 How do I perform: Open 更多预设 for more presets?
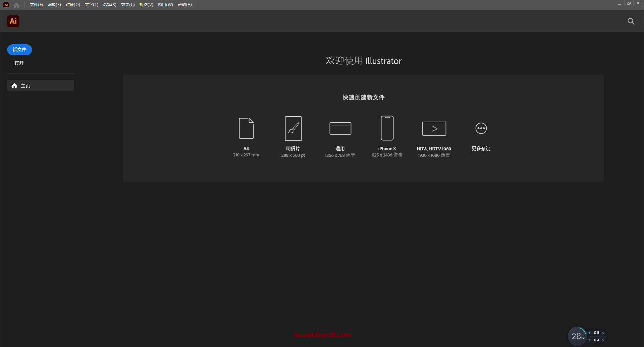pyautogui.click(x=480, y=135)
